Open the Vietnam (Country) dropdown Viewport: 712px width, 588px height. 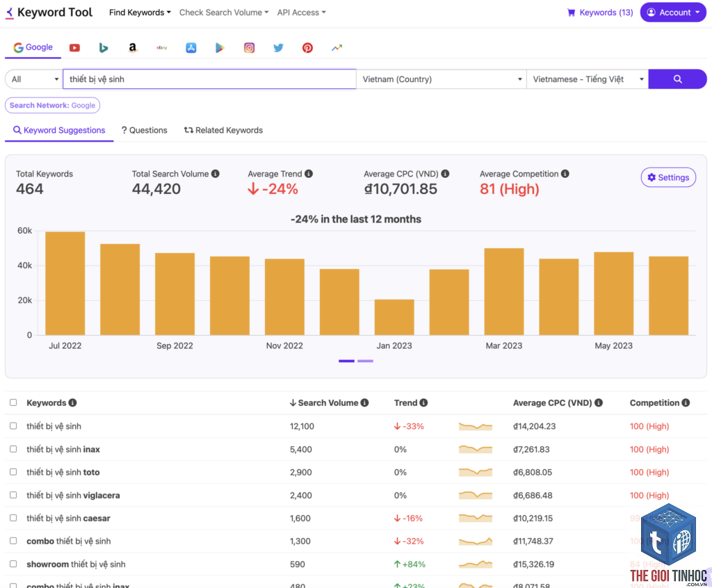point(442,79)
